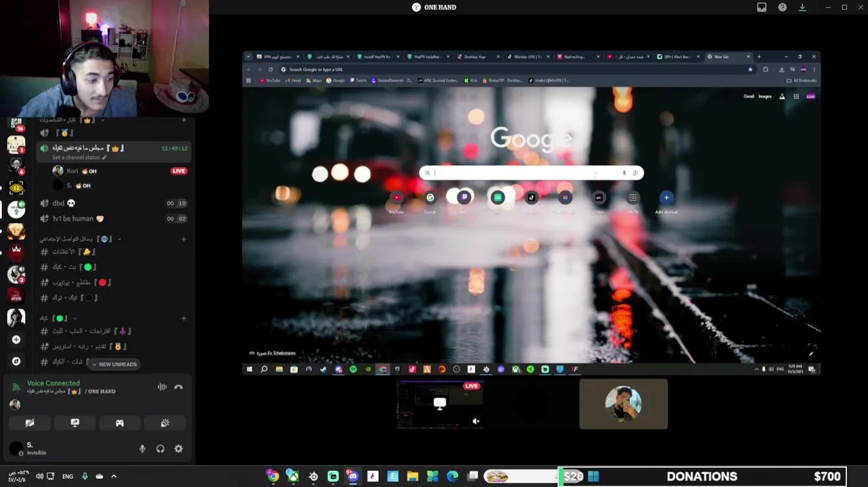Create channel in the green circle category
The width and height of the screenshot is (868, 487).
coord(183,318)
